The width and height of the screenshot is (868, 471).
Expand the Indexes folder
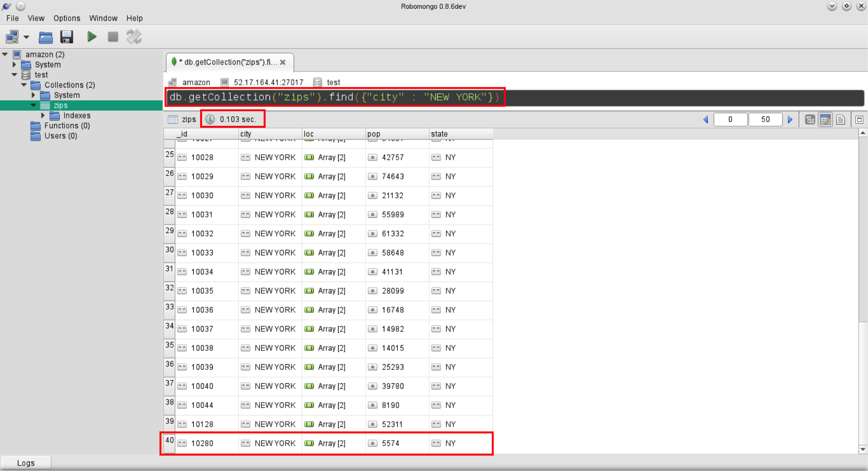click(x=42, y=115)
